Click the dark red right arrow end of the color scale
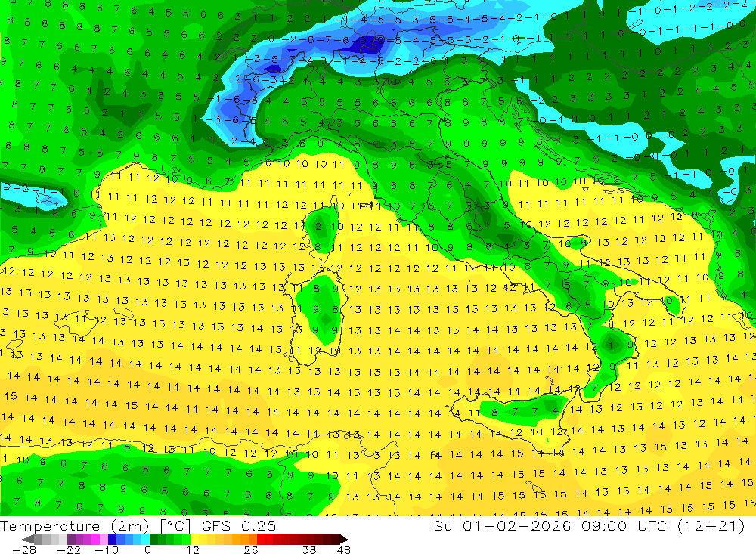The height and width of the screenshot is (554, 756). [x=342, y=539]
